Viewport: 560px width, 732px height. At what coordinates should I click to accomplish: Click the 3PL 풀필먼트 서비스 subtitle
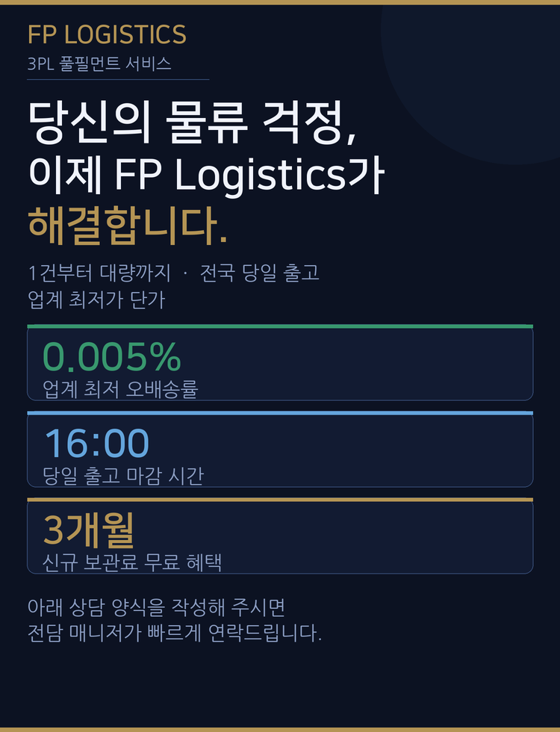coord(99,63)
